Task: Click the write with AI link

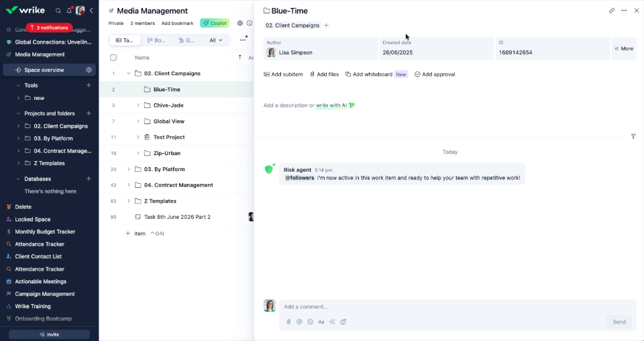Action: pyautogui.click(x=331, y=105)
